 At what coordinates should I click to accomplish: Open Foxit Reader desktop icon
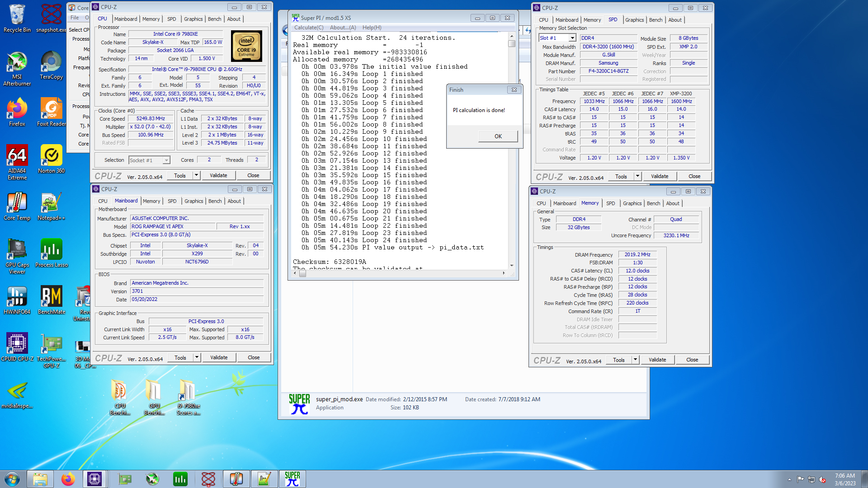[x=52, y=112]
